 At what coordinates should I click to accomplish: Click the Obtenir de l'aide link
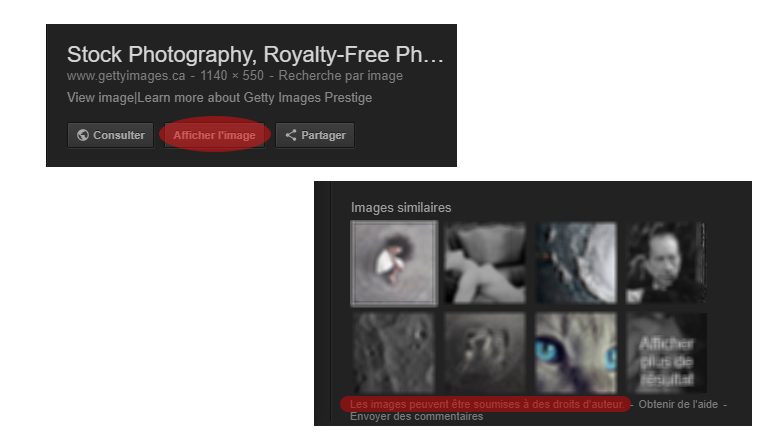click(x=678, y=405)
